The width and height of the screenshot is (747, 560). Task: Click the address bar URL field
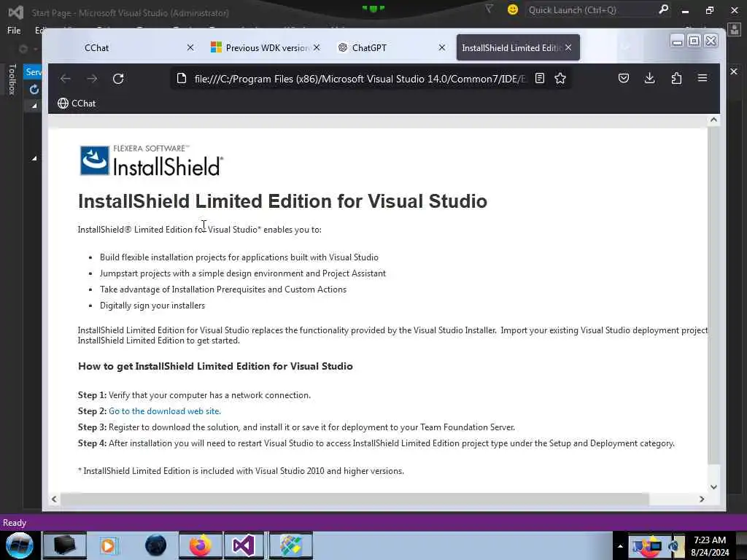click(360, 79)
